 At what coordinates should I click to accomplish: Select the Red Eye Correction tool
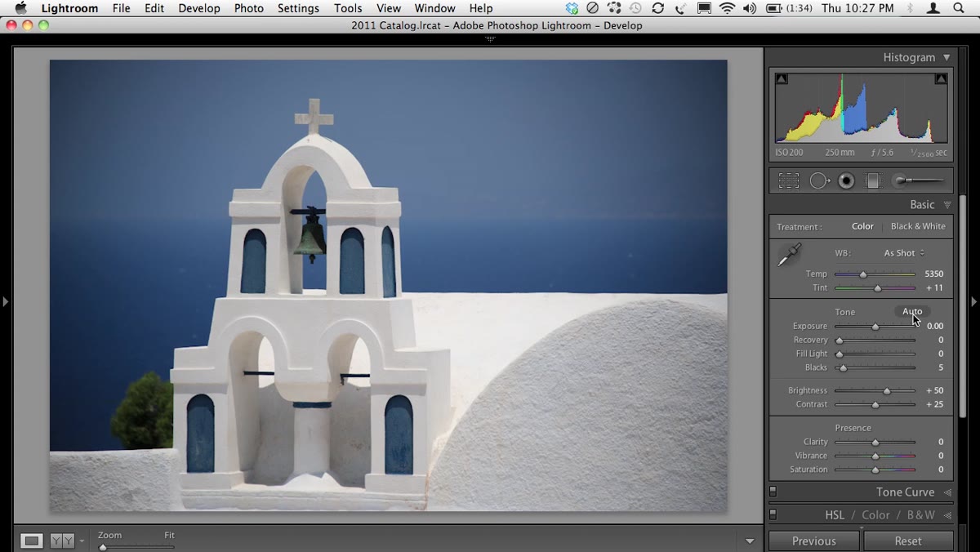tap(847, 181)
